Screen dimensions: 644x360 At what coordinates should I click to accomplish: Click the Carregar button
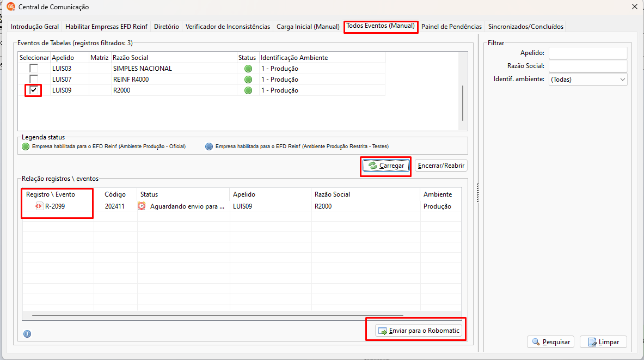(386, 166)
